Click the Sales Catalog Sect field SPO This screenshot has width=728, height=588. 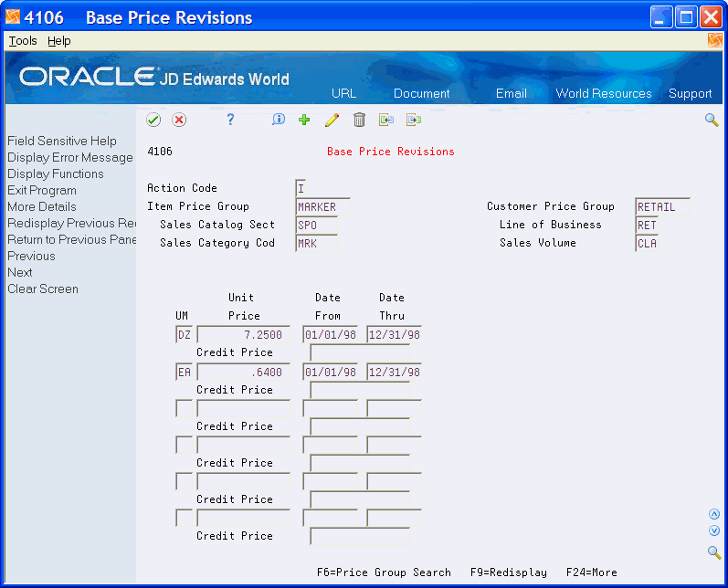pos(317,226)
